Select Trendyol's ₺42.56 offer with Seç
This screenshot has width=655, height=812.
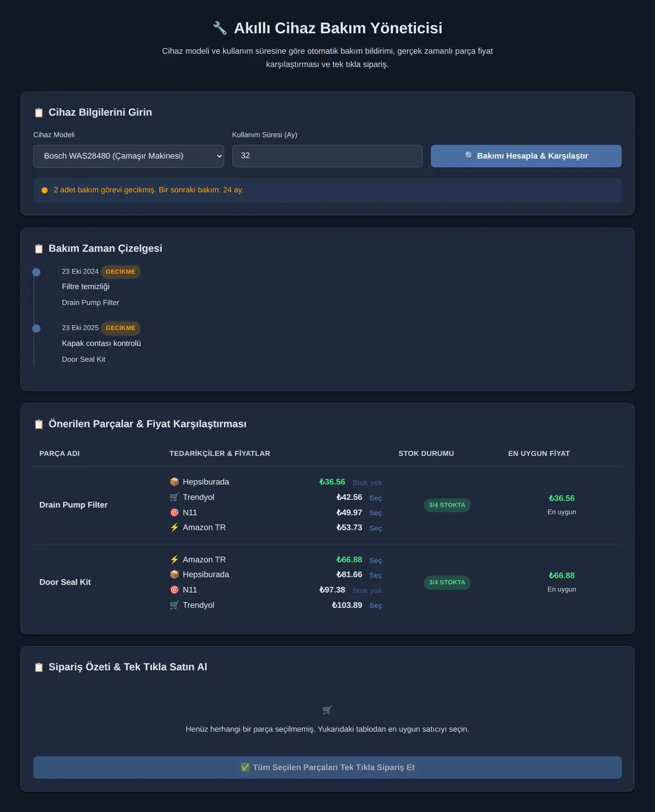coord(376,498)
